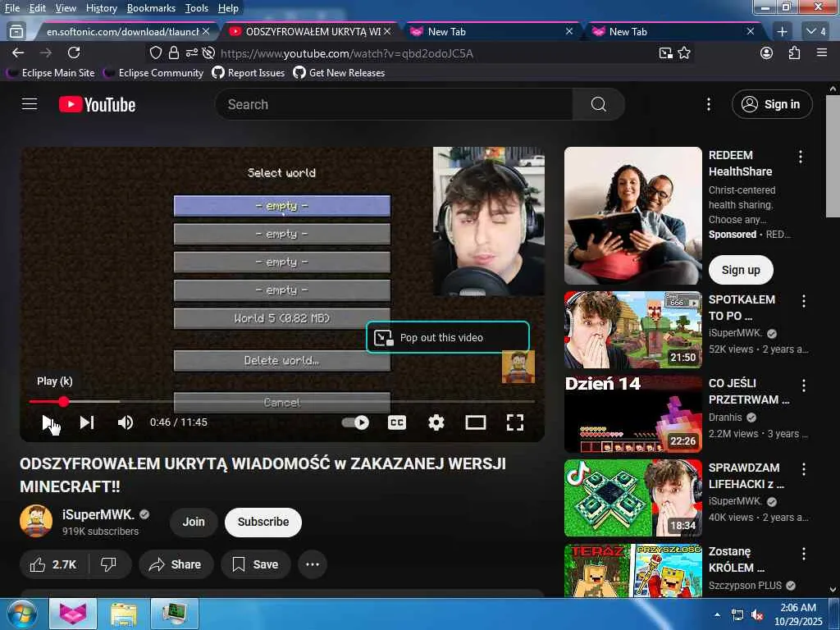This screenshot has width=840, height=630.
Task: Open options for CO JEŚLI PRZETRWAM video
Action: click(804, 385)
